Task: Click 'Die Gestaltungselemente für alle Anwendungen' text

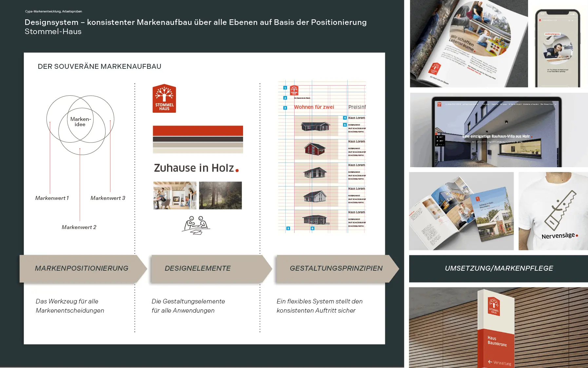Action: (188, 306)
